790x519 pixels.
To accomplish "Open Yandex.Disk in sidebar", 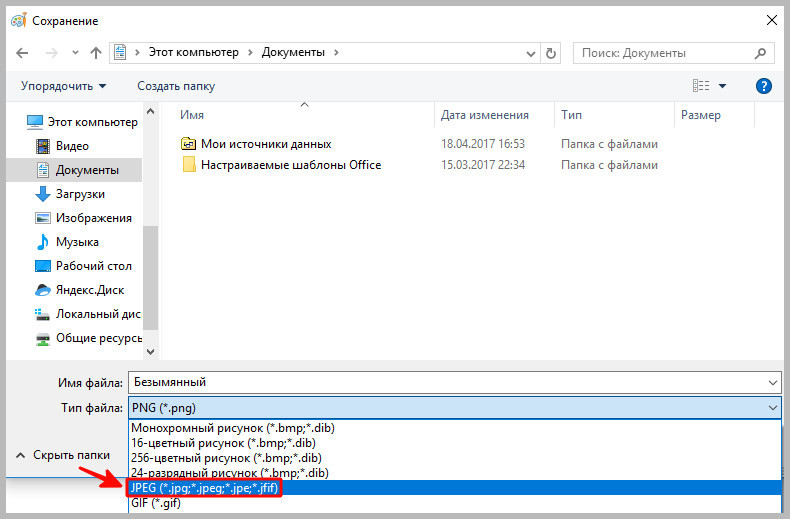I will 88,290.
